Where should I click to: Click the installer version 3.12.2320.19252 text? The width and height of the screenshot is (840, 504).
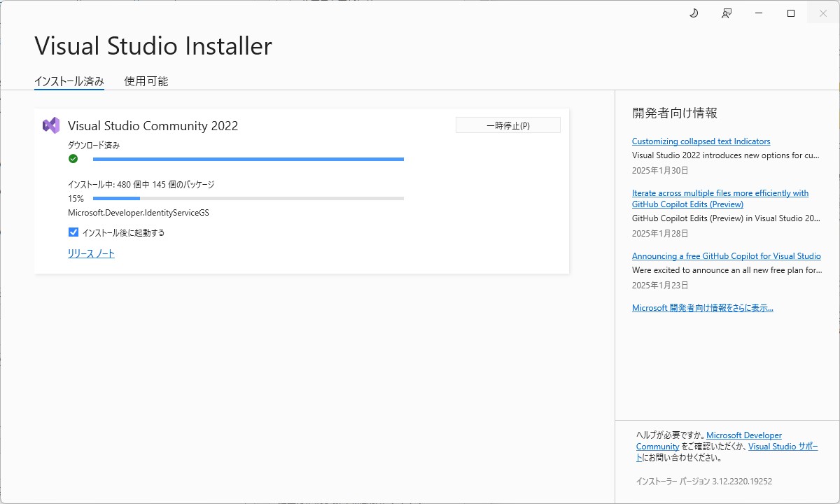click(703, 482)
